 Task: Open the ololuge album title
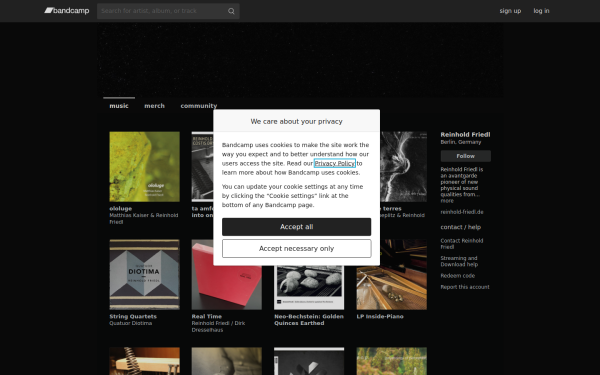[x=121, y=209]
